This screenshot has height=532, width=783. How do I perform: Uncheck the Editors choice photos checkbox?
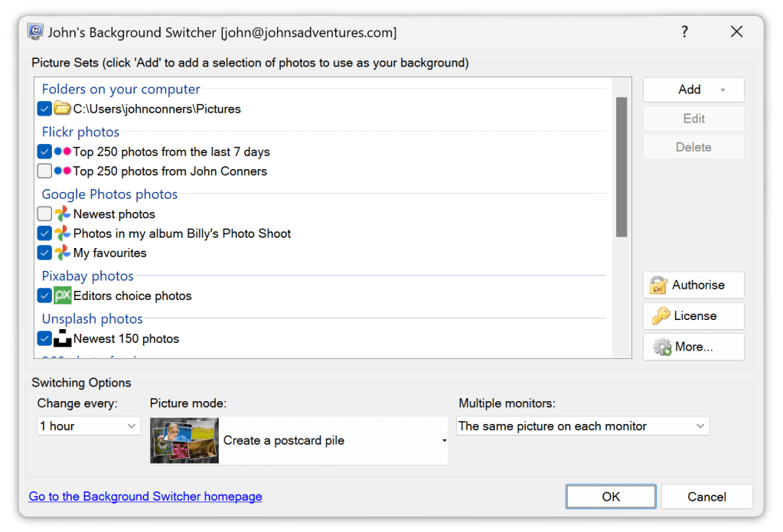pyautogui.click(x=44, y=295)
